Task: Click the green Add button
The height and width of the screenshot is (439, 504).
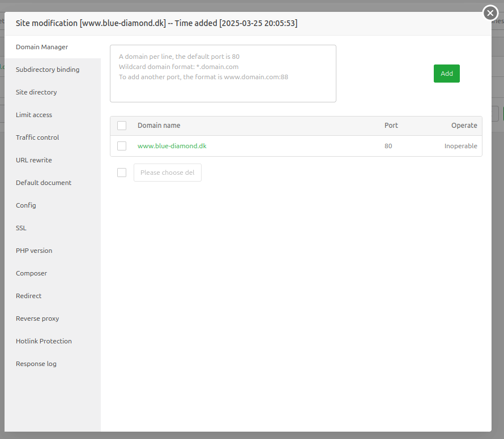Action: pos(446,74)
